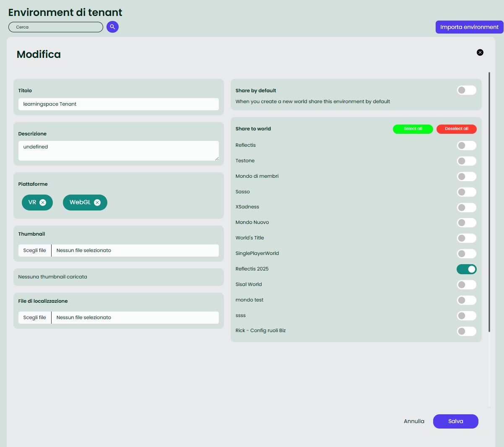Turn on the Sasso toggle
Screen dimensions: 504x447
point(466,192)
